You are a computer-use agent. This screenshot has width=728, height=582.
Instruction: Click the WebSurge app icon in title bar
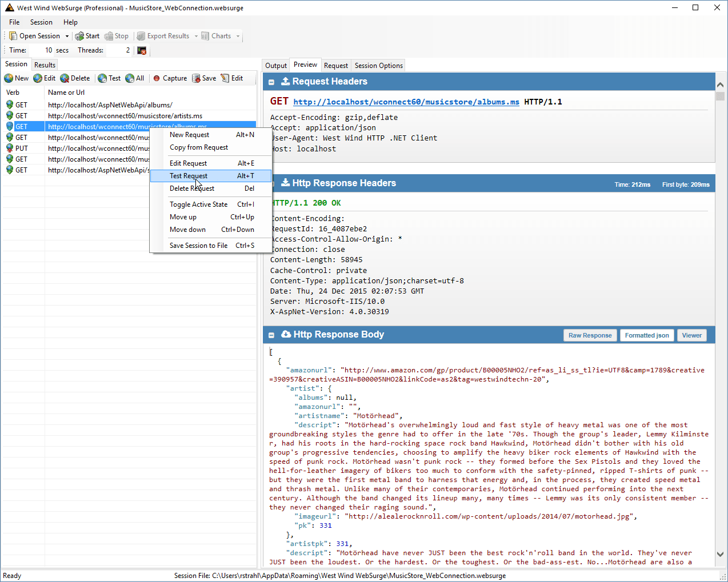(10, 8)
